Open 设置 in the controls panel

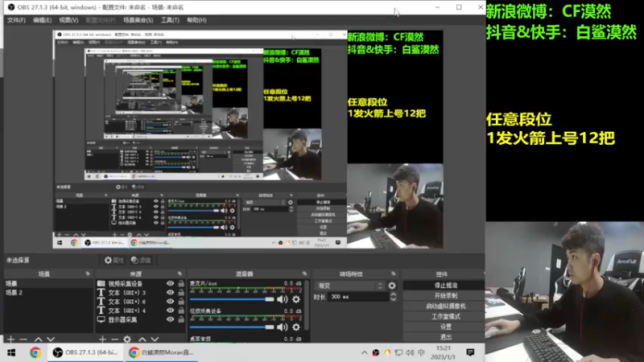[445, 327]
